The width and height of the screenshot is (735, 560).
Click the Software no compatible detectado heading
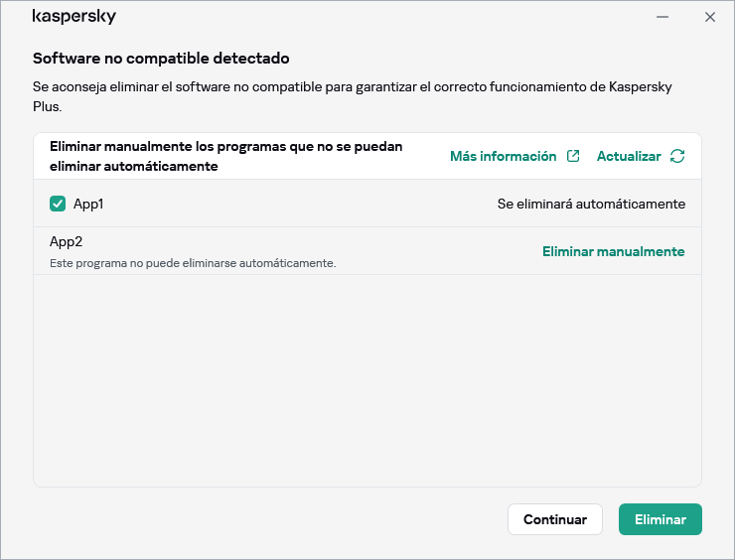pyautogui.click(x=161, y=59)
